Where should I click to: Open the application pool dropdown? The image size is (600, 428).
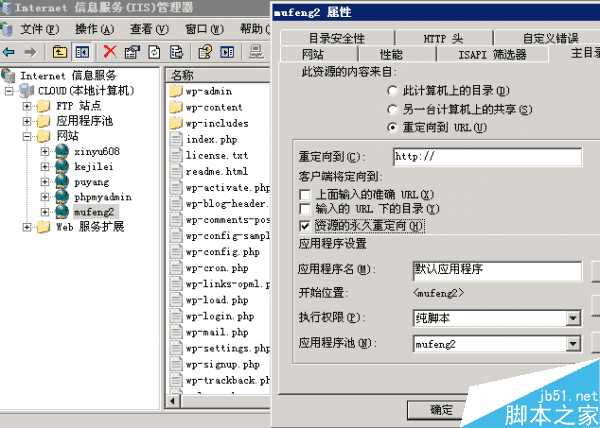(573, 344)
